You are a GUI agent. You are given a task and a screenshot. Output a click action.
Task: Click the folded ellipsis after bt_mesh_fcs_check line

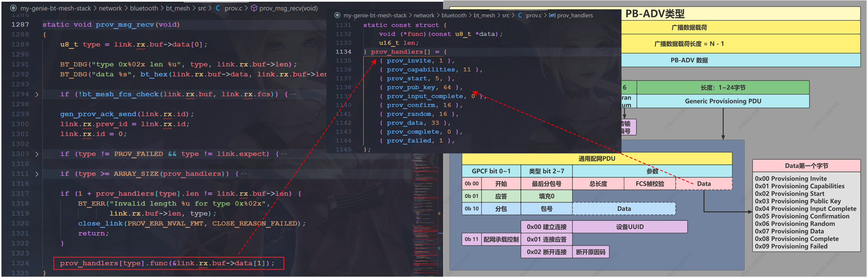(x=293, y=94)
